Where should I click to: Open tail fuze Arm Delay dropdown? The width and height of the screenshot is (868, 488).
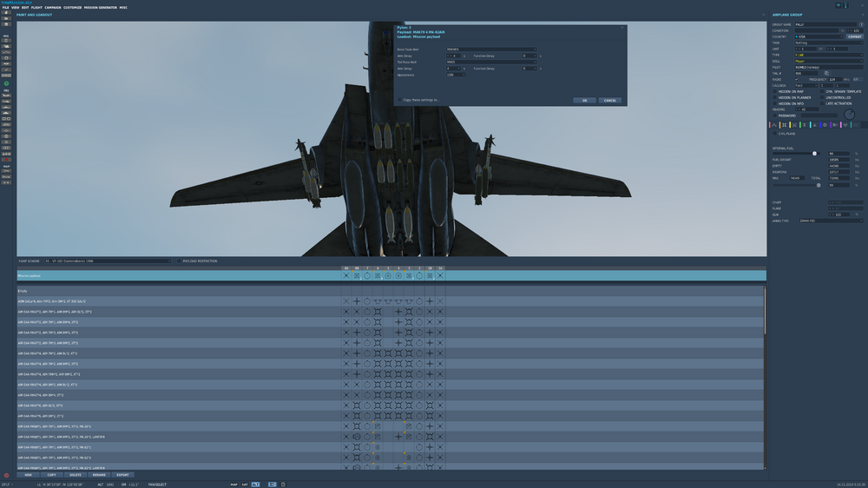[x=453, y=69]
